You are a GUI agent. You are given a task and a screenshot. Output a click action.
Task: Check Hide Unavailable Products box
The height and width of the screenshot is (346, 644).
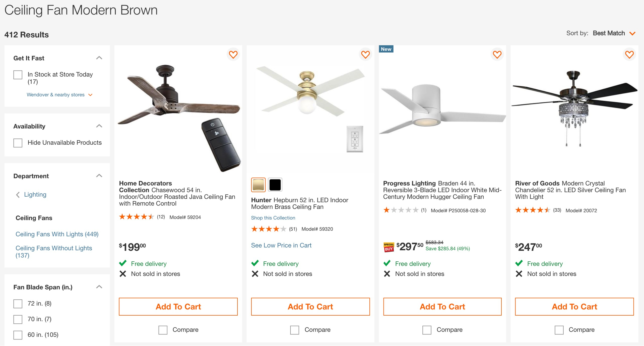(18, 143)
